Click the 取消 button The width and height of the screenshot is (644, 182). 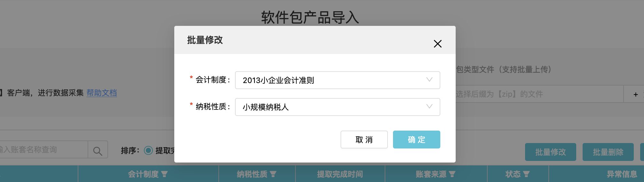point(364,140)
